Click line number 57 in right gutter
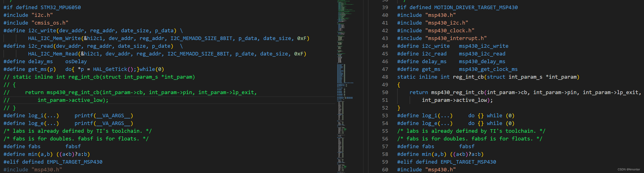Viewport: 644px width, 173px height. click(x=385, y=147)
